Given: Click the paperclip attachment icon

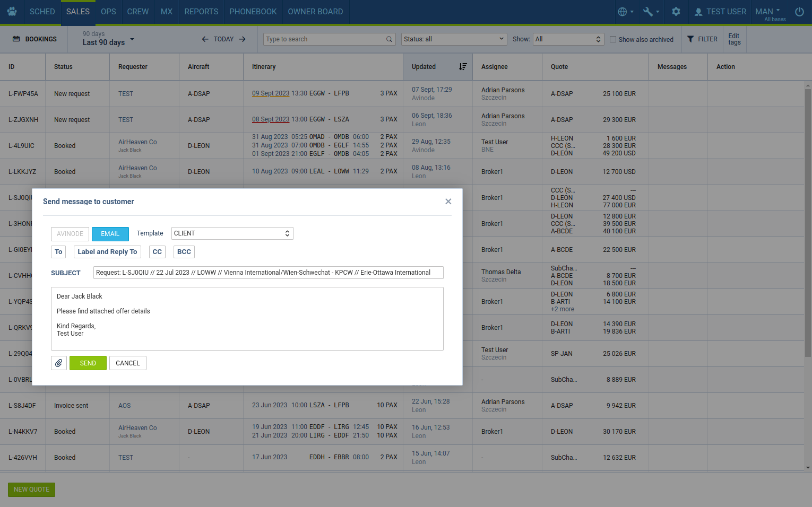Looking at the screenshot, I should click(59, 363).
